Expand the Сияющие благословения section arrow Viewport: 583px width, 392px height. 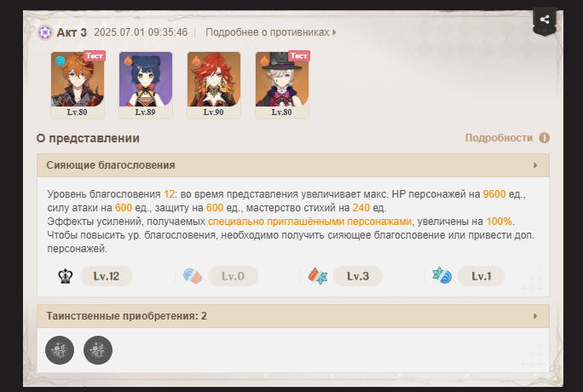click(535, 165)
